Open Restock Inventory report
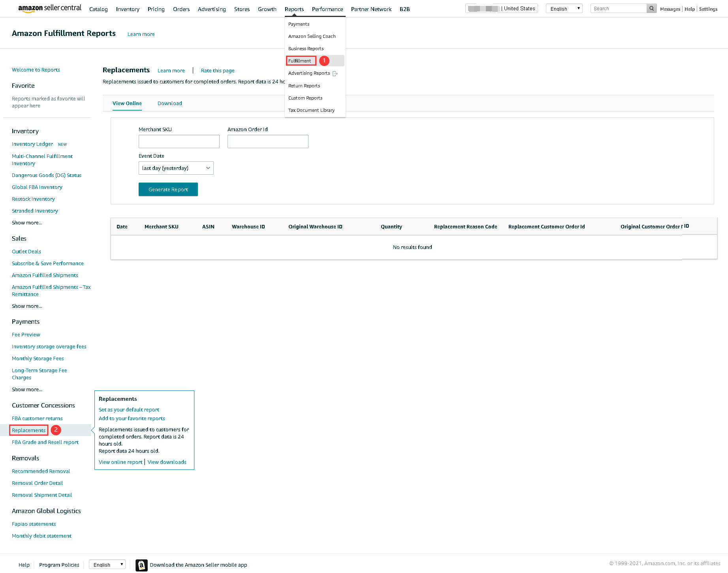Screen dimensions: 728x573 tap(33, 199)
